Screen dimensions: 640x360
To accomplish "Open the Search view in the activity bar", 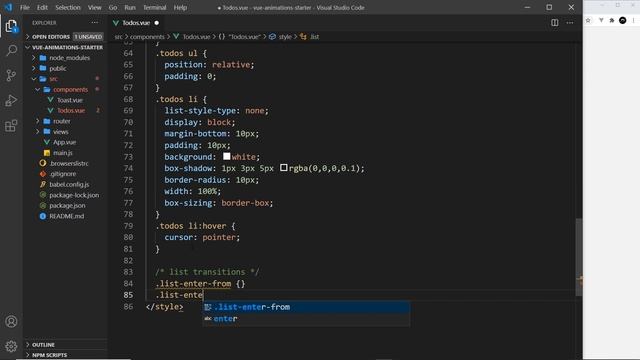I will pyautogui.click(x=11, y=50).
